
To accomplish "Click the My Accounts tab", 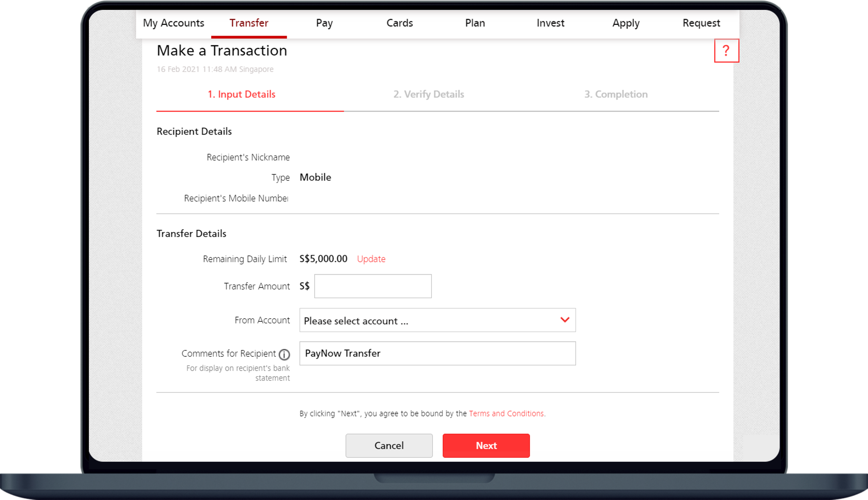I will [x=173, y=23].
